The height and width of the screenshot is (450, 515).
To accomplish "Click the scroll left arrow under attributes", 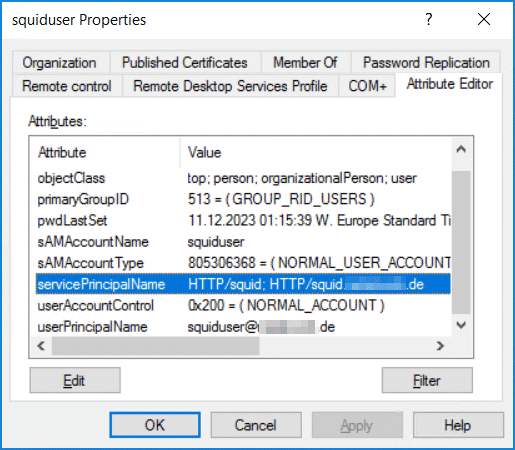I will coord(41,346).
